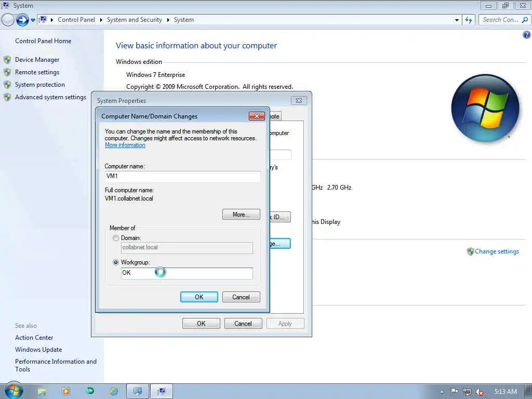Open Performance Information and Tools link
This screenshot has height=399, width=532.
(56, 366)
